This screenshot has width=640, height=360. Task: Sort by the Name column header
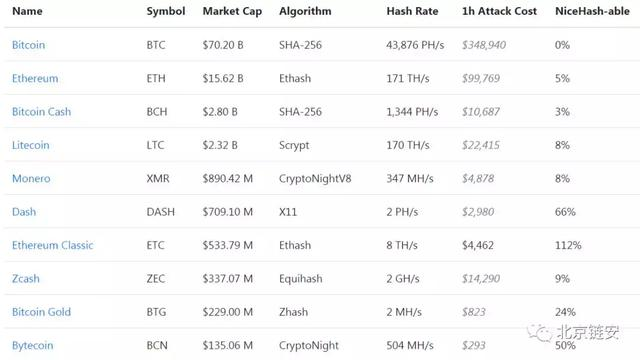pos(27,11)
